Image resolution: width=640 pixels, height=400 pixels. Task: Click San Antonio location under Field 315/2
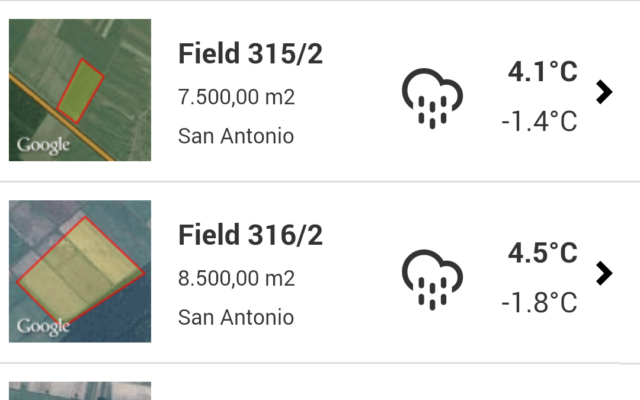(x=236, y=136)
